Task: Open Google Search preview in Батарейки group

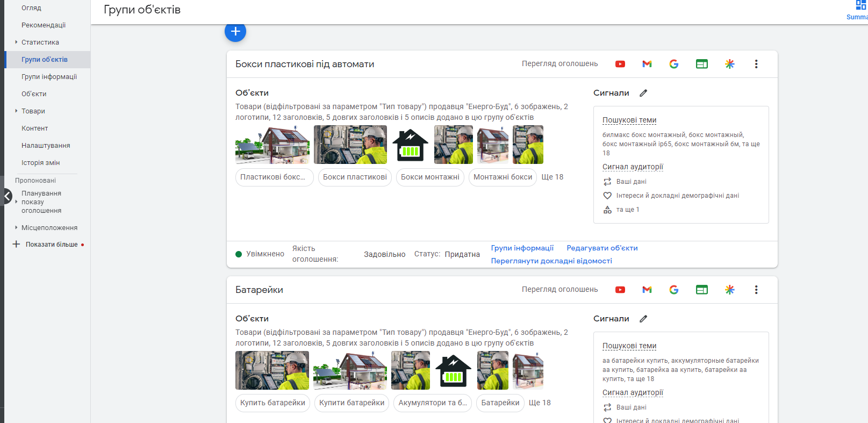Action: [x=674, y=290]
